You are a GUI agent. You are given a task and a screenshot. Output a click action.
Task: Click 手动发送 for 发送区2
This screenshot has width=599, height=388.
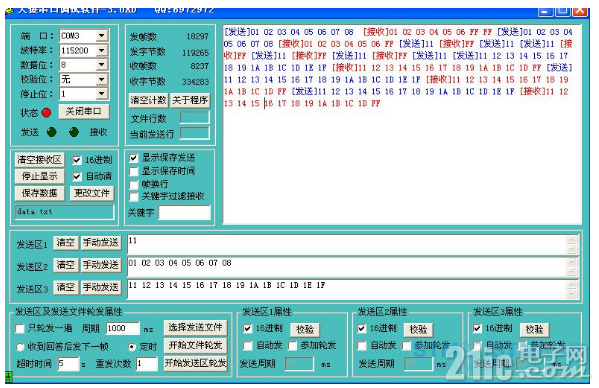(101, 265)
